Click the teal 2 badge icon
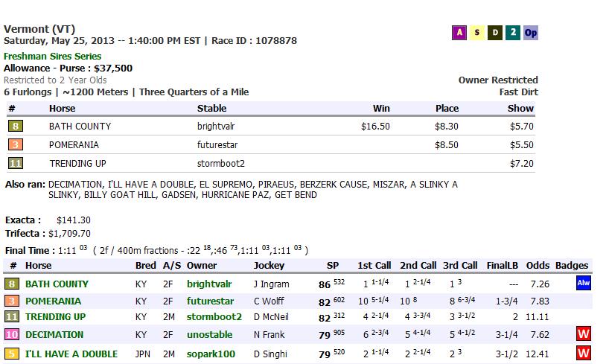The width and height of the screenshot is (609, 364). (512, 33)
